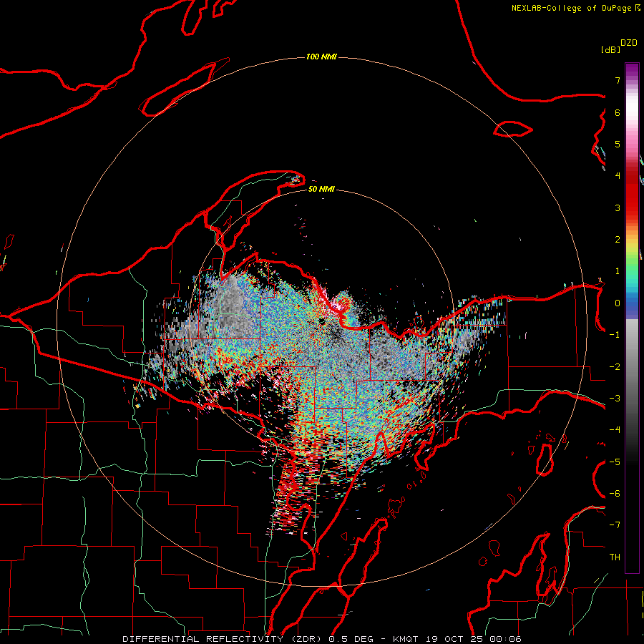Screen dimensions: 644x644
Task: Click the 19 OCT 25 date text
Action: (454, 639)
